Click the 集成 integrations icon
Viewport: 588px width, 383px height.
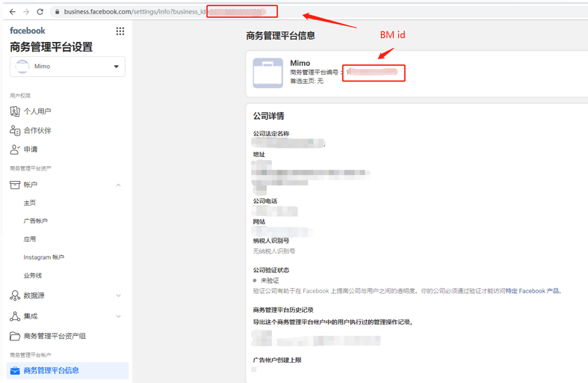15,316
